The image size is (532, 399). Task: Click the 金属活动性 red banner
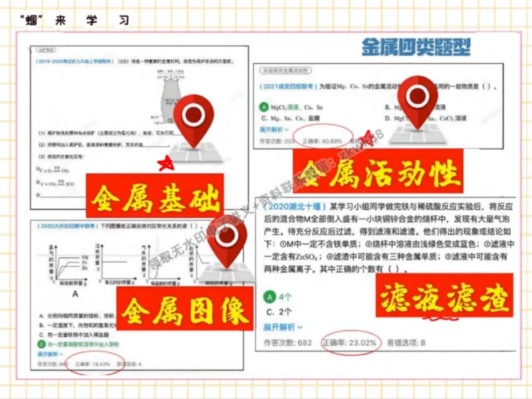coord(378,171)
